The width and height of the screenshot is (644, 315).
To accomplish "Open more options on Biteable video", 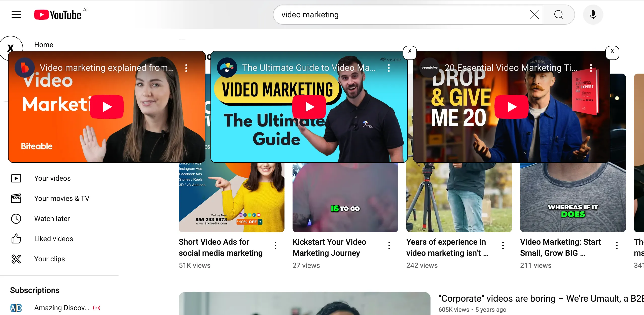I will [186, 68].
